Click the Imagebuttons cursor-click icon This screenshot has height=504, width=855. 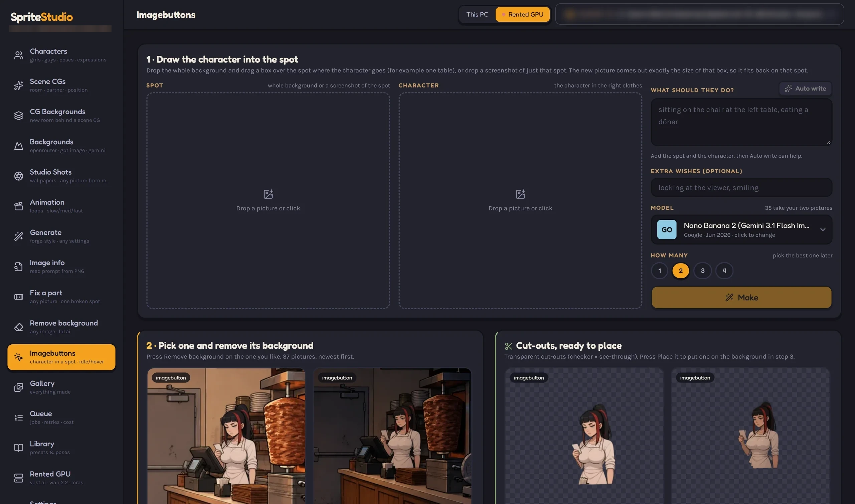click(x=19, y=357)
